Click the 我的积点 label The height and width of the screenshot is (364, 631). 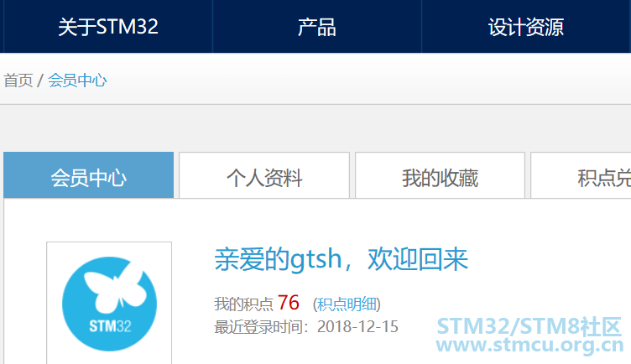pos(243,304)
